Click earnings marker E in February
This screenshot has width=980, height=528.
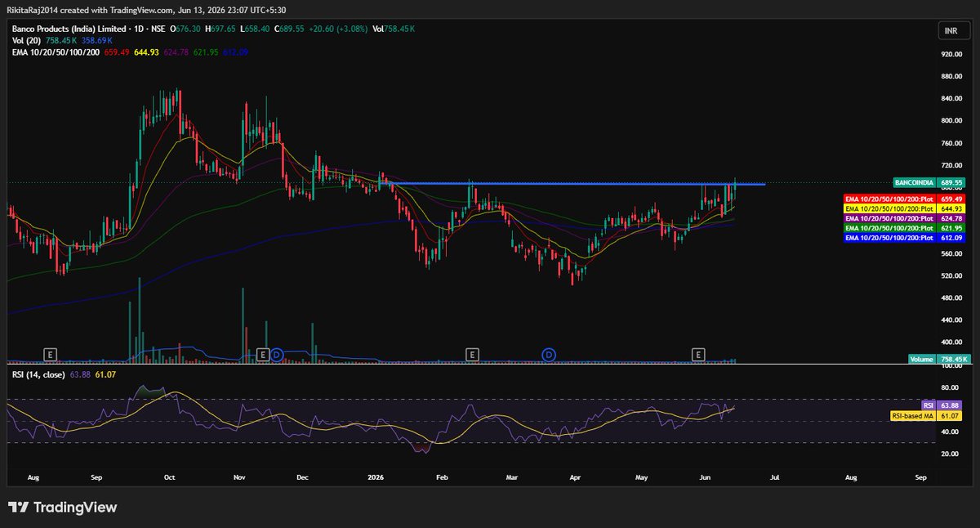click(x=472, y=354)
